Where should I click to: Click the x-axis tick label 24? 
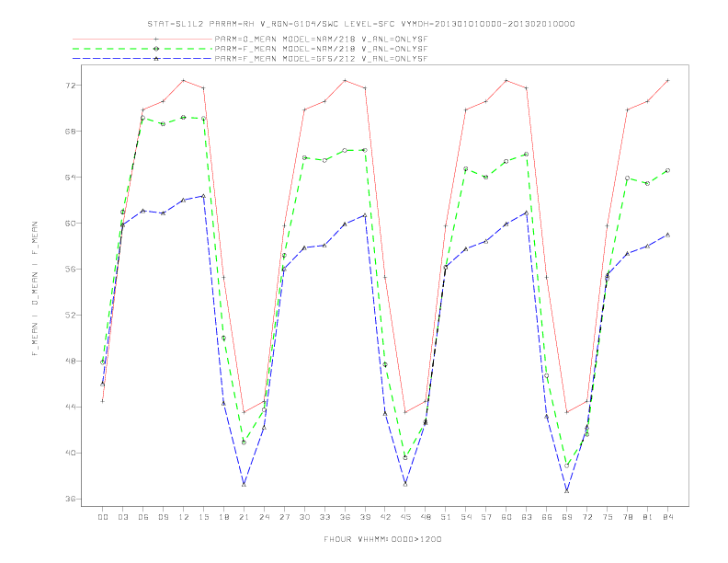click(264, 517)
